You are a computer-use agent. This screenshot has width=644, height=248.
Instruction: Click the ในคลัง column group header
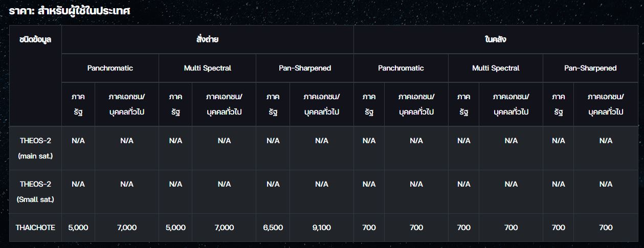496,39
